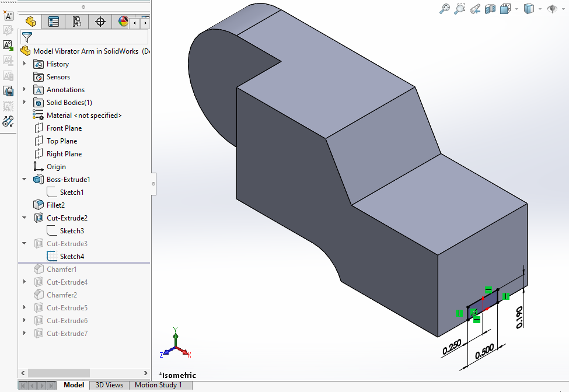Select Fillet2 in the feature tree
Screen dimensions: 569x392
(55, 205)
